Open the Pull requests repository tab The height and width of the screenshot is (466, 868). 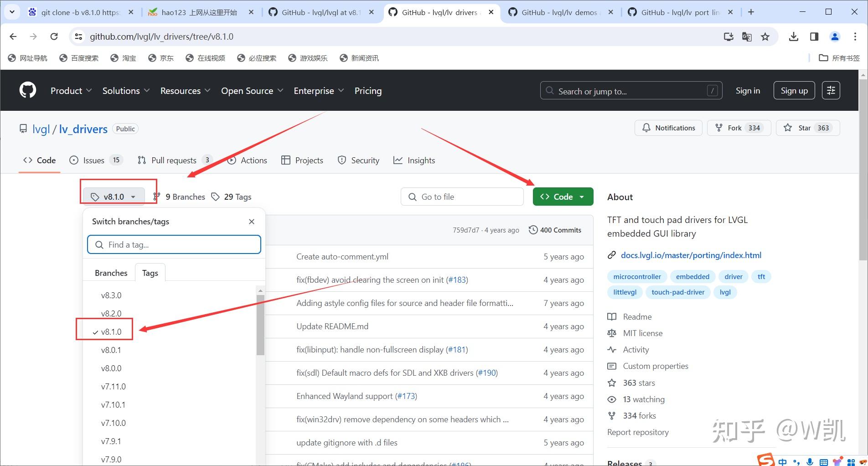pos(175,160)
